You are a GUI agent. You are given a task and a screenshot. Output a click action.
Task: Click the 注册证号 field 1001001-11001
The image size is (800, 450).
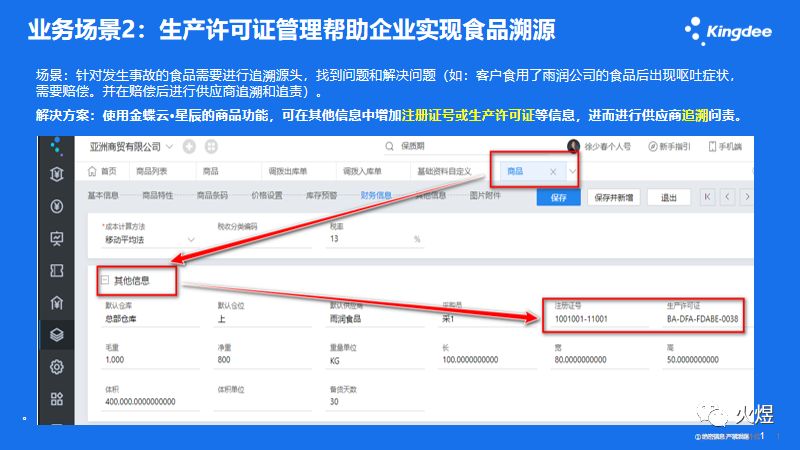click(x=599, y=319)
